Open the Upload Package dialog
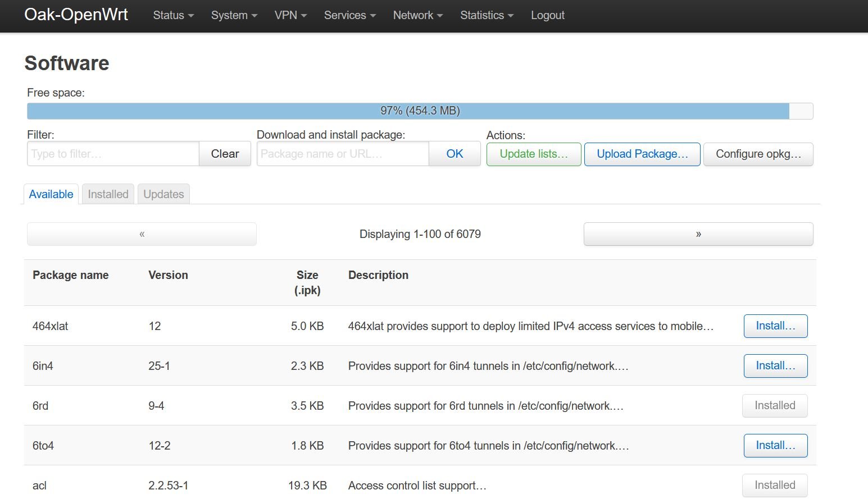 click(642, 154)
